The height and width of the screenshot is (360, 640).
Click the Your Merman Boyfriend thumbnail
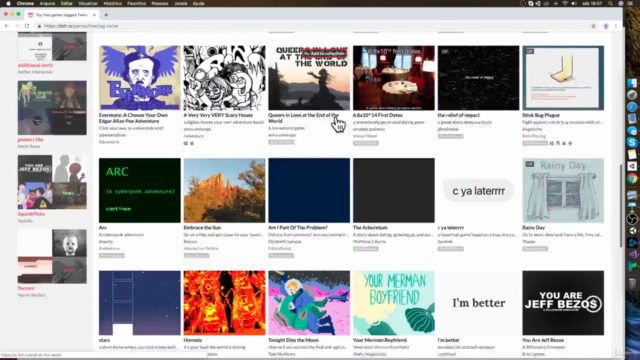point(394,303)
